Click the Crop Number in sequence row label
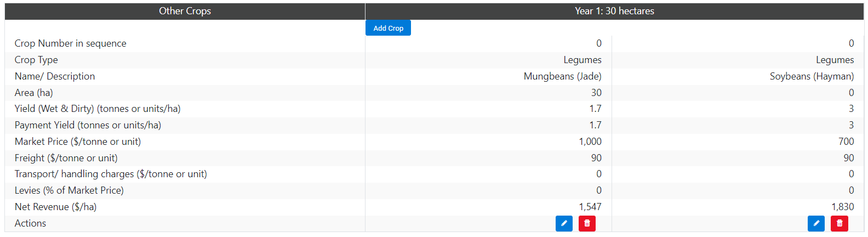This screenshot has height=237, width=868. 70,43
